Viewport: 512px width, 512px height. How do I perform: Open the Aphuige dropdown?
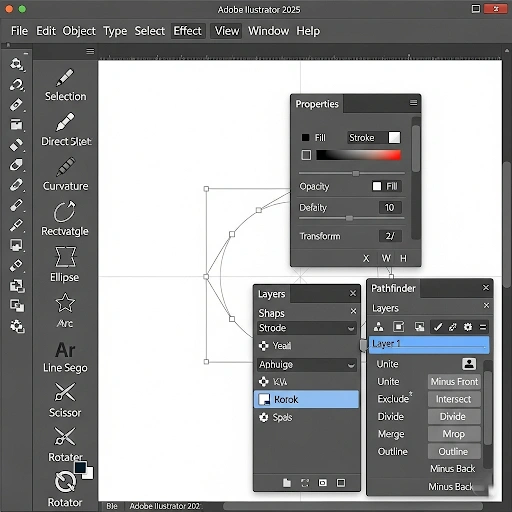[307, 365]
